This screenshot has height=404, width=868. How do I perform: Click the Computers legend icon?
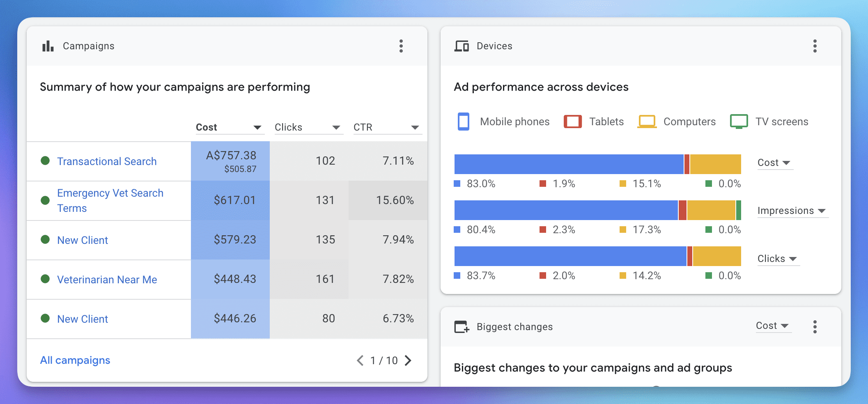[647, 122]
